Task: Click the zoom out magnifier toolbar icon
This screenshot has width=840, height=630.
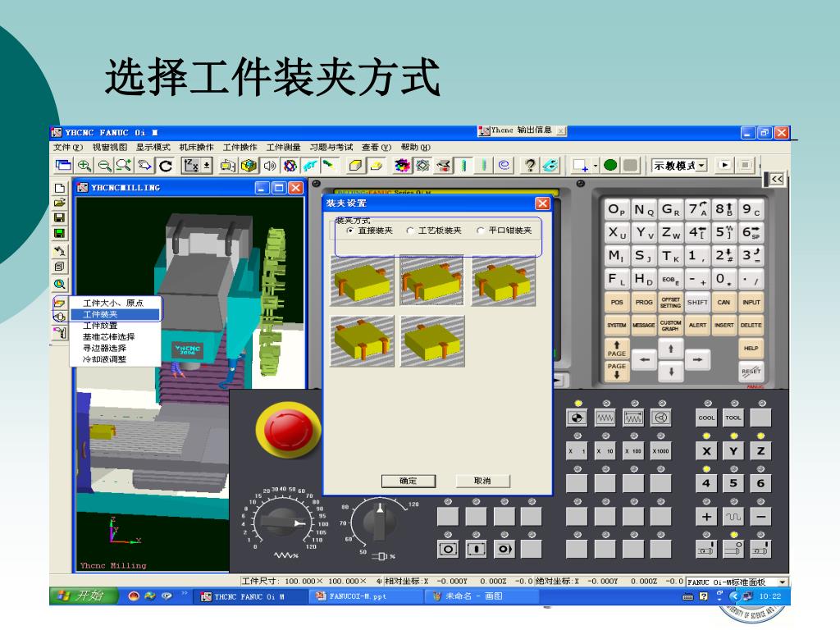Action: pyautogui.click(x=104, y=166)
